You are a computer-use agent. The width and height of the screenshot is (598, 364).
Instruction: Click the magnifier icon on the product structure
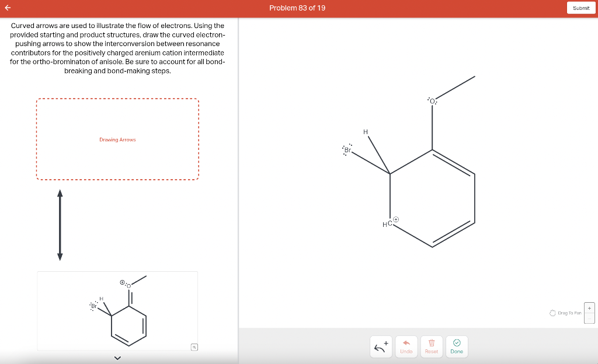coord(194,346)
